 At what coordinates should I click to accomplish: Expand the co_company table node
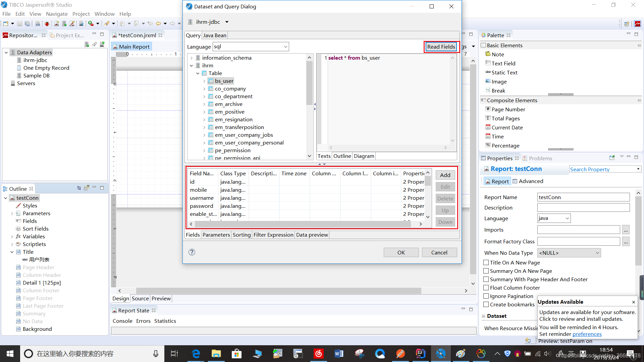pyautogui.click(x=204, y=89)
